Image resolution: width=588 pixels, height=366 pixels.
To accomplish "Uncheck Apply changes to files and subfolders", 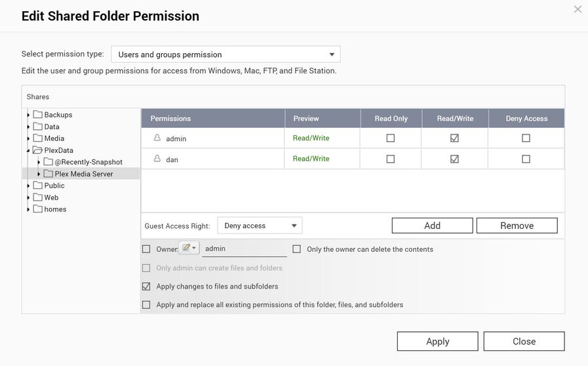I will [146, 287].
